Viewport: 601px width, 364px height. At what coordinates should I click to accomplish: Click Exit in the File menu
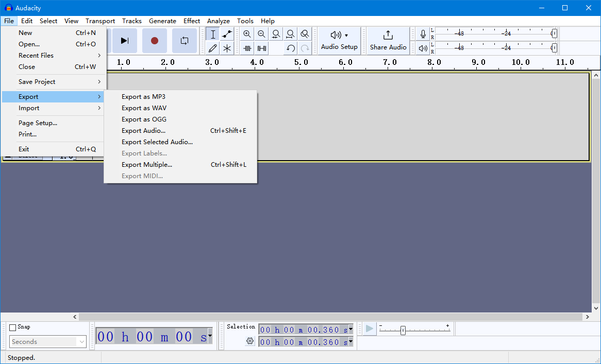tap(53, 149)
